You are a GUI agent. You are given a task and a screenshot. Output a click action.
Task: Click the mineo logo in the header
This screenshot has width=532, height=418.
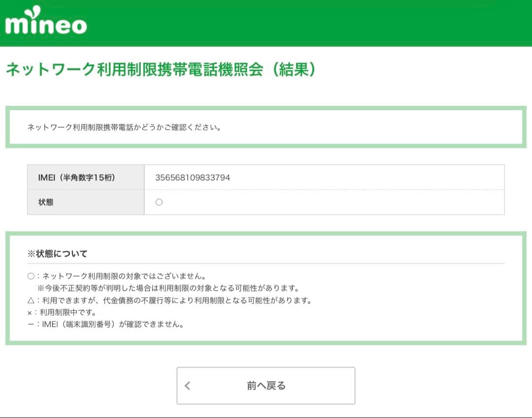coord(46,22)
